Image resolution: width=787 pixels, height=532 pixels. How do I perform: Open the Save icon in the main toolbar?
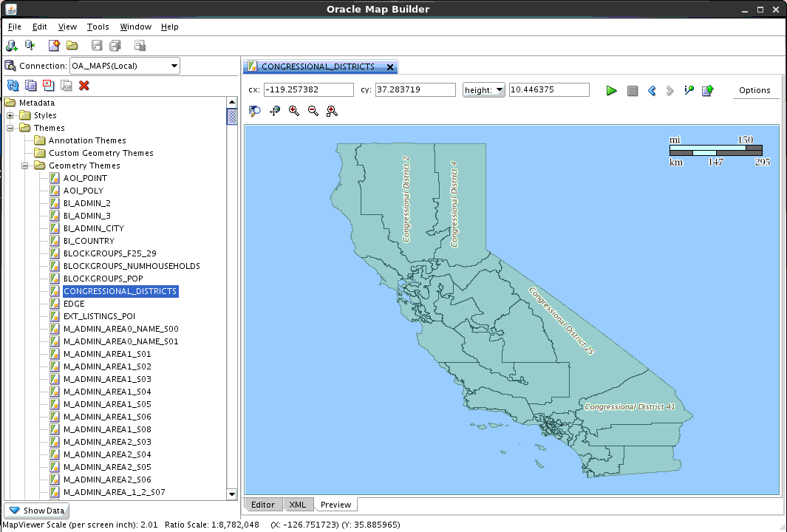(96, 45)
